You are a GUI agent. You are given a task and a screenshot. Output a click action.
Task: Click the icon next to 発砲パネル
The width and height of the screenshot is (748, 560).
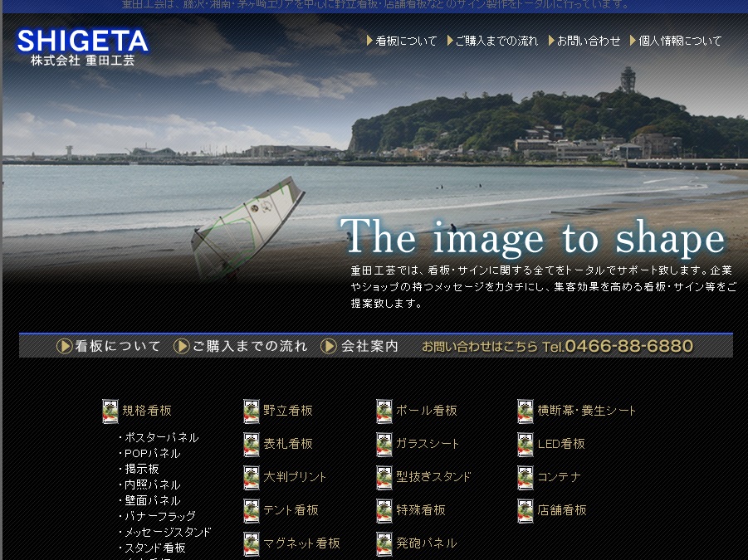tap(384, 544)
